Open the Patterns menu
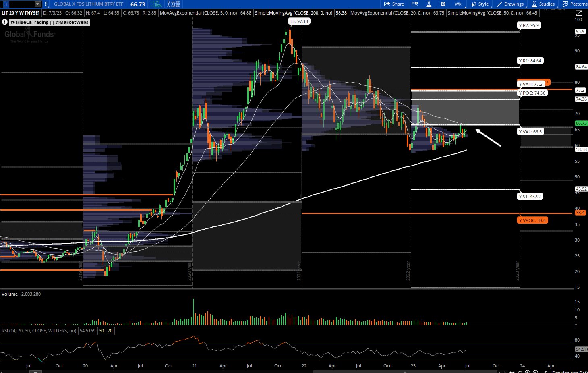 coord(575,4)
